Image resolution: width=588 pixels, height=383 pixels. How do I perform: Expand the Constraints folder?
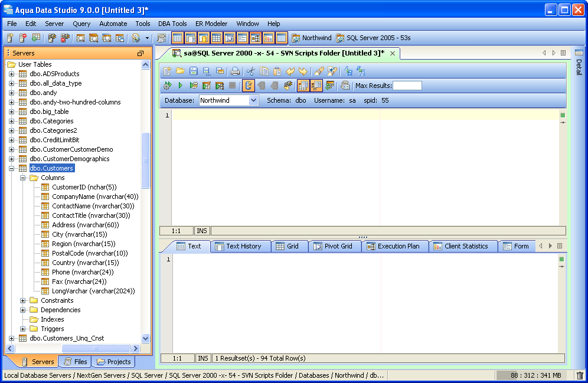(23, 300)
